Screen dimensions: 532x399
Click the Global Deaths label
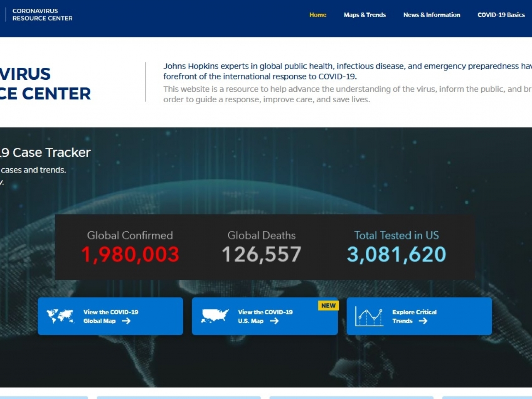tap(261, 235)
